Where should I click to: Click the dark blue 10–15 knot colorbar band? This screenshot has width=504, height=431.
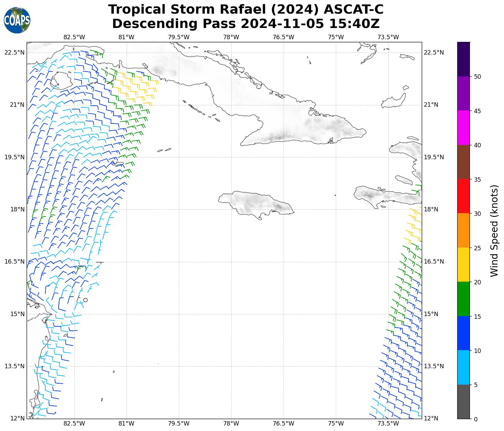point(463,333)
